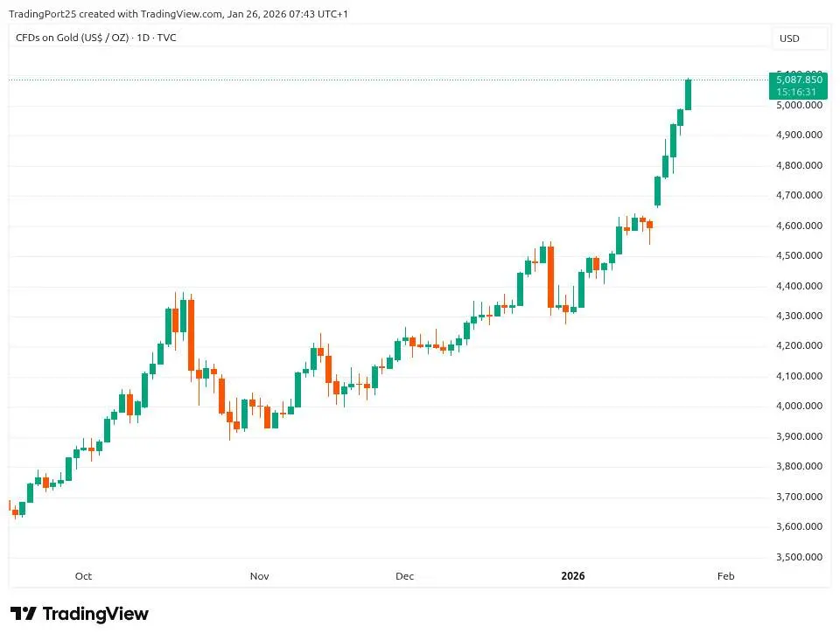Click the 3,500.000 price axis label
Image resolution: width=840 pixels, height=640 pixels.
click(x=799, y=557)
